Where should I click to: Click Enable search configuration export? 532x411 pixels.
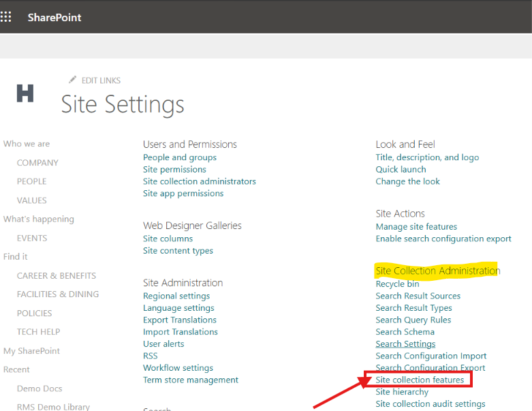(443, 239)
